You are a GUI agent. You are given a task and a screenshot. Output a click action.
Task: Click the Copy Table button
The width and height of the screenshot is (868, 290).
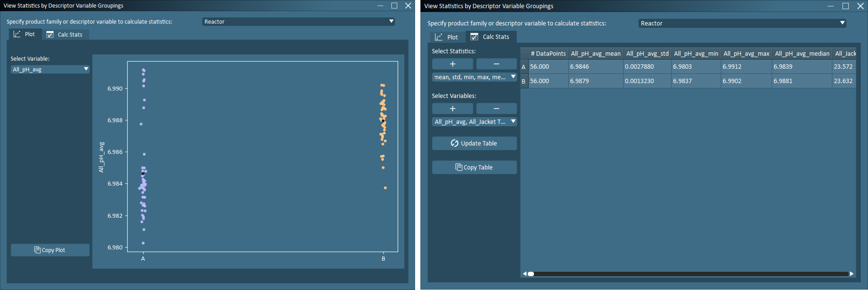coord(474,167)
